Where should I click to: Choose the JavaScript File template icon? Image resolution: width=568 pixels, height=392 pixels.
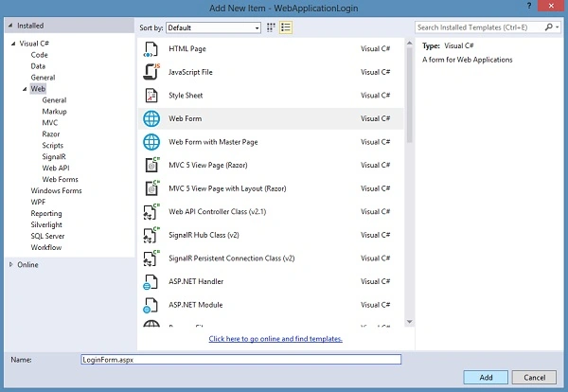pos(151,72)
